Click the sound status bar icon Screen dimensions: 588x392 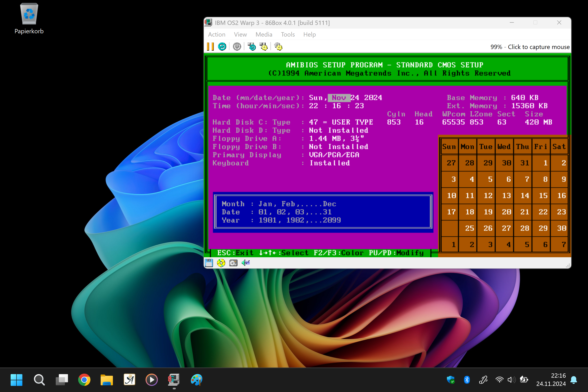click(245, 263)
